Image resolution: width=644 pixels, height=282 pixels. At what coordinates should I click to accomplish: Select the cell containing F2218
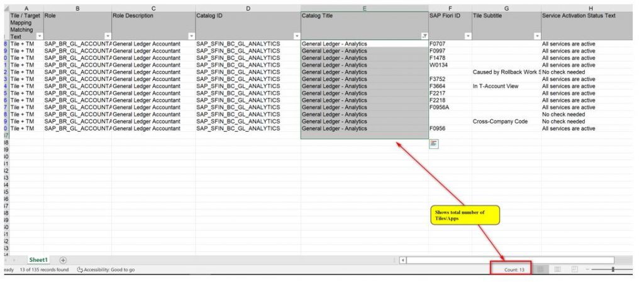pos(450,100)
